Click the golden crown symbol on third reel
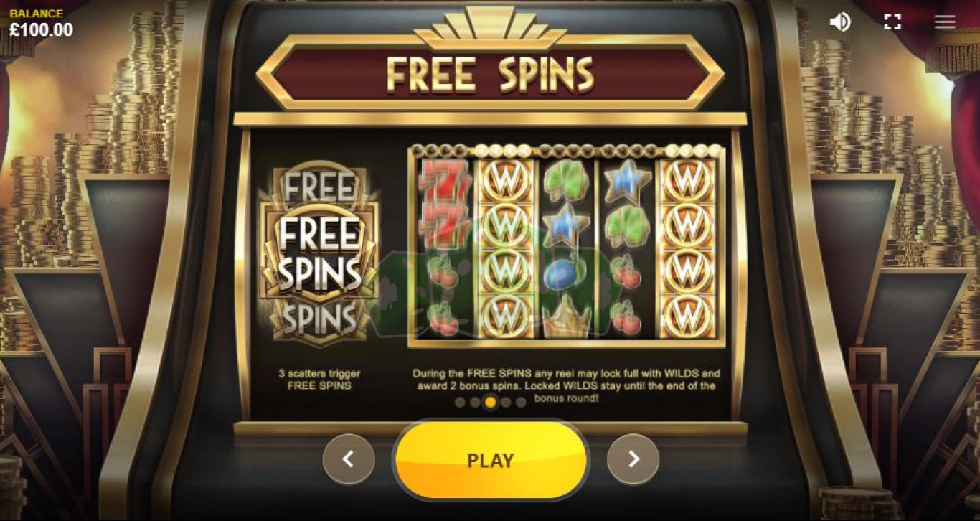 [566, 317]
